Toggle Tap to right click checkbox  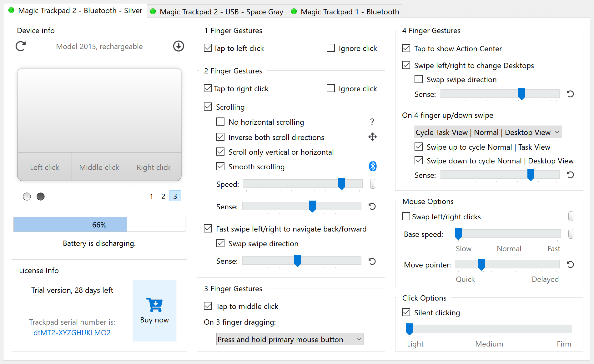[208, 88]
